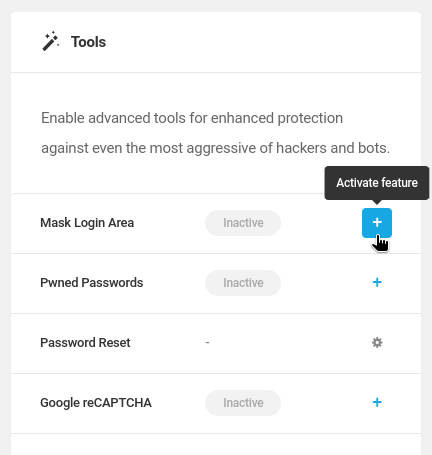The height and width of the screenshot is (455, 432).
Task: Select the Mask Login Area row label
Action: coord(87,223)
